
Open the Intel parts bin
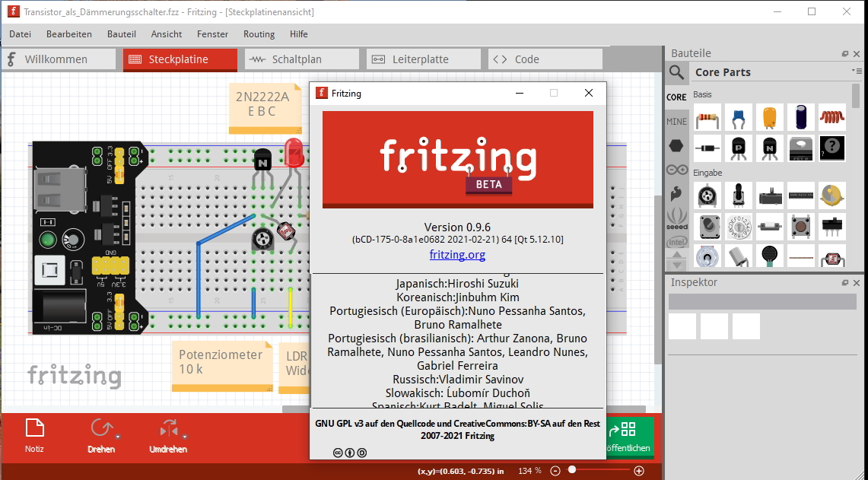point(676,242)
